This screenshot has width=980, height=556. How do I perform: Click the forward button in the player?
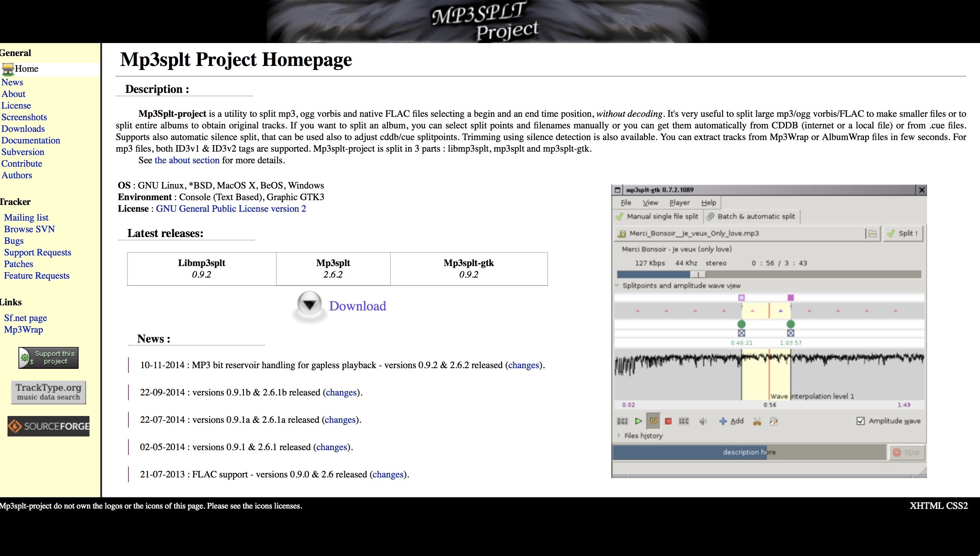684,421
